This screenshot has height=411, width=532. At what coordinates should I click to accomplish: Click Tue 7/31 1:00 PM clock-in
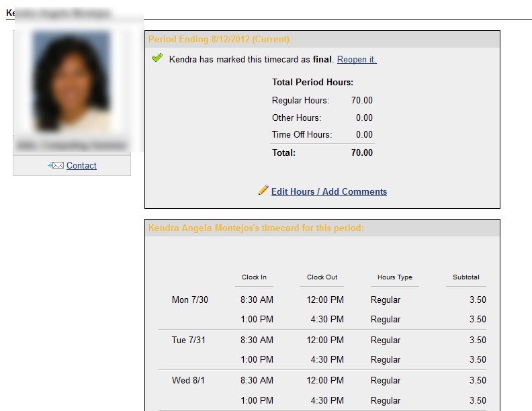pos(257,359)
